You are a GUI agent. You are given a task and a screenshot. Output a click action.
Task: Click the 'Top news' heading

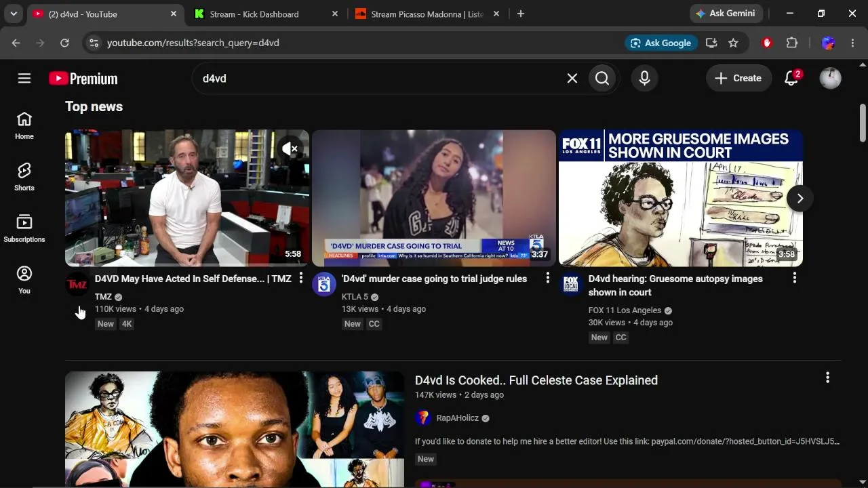pyautogui.click(x=94, y=107)
